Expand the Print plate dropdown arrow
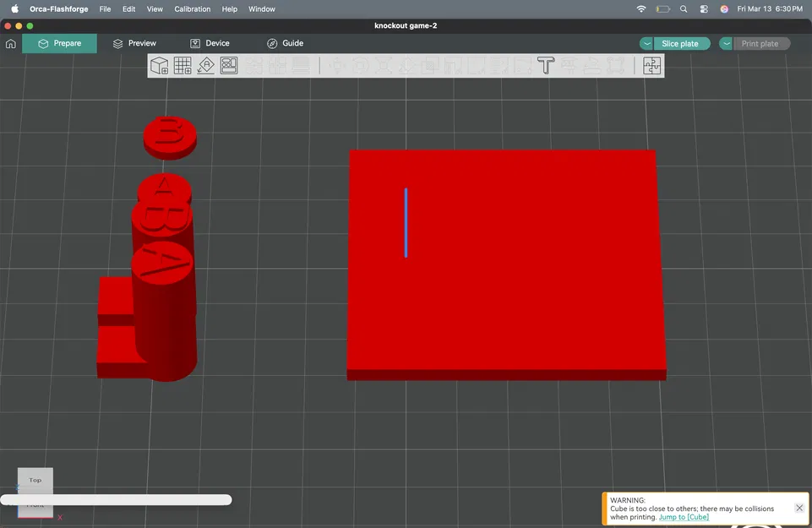The image size is (812, 528). click(x=726, y=43)
